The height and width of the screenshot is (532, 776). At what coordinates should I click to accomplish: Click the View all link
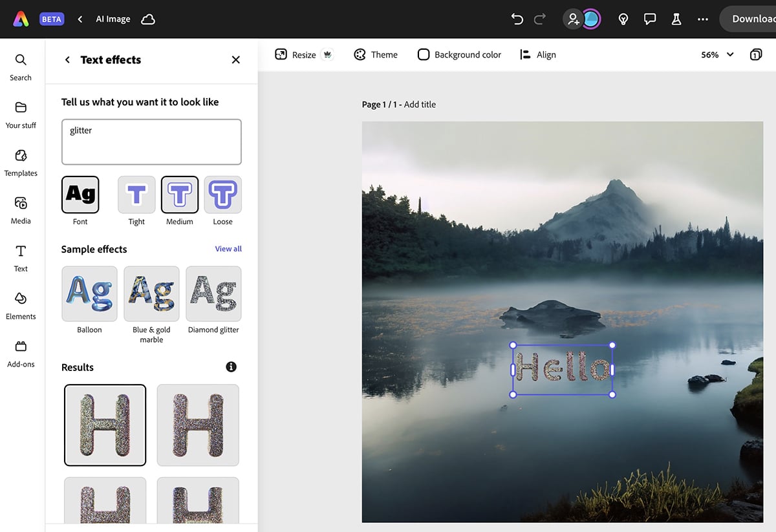pyautogui.click(x=228, y=249)
